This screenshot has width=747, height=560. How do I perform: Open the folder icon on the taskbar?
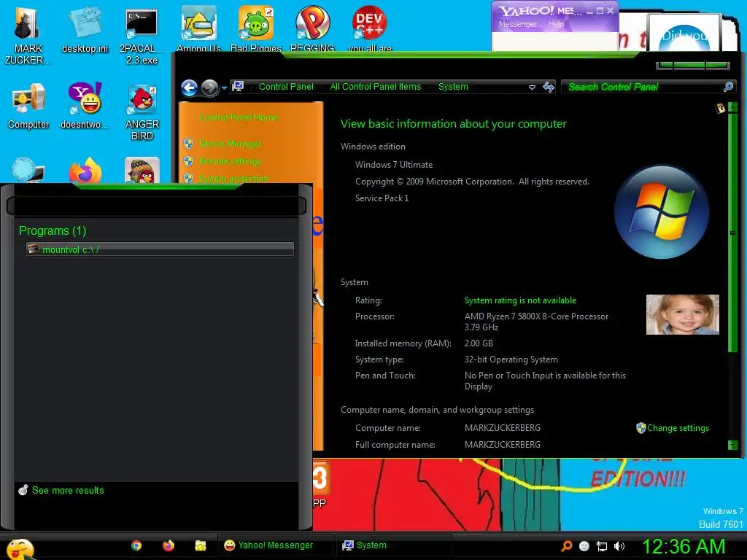[x=201, y=545]
